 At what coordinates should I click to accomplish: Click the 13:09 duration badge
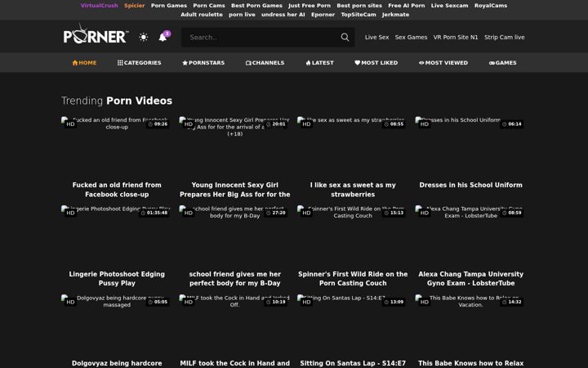[x=394, y=302]
